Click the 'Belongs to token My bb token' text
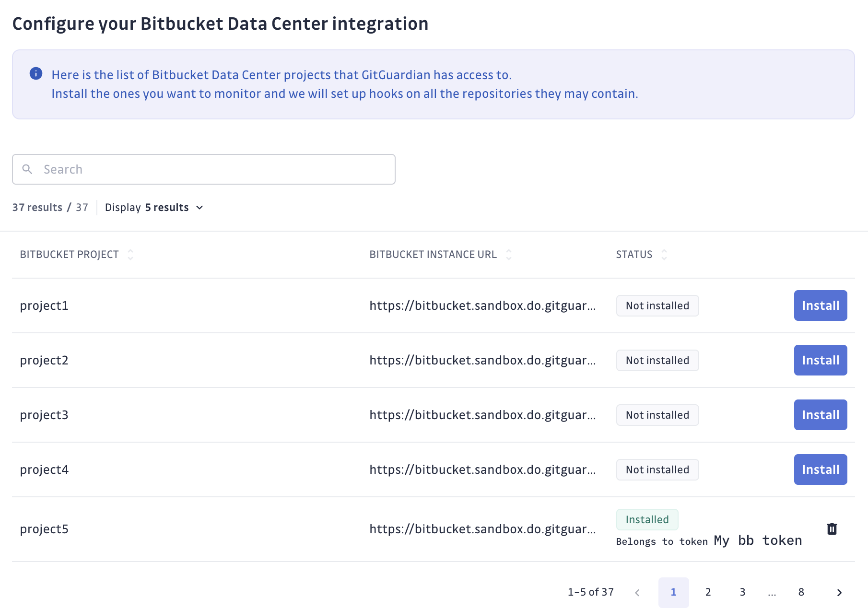Viewport: 868px width, 610px height. [x=709, y=541]
